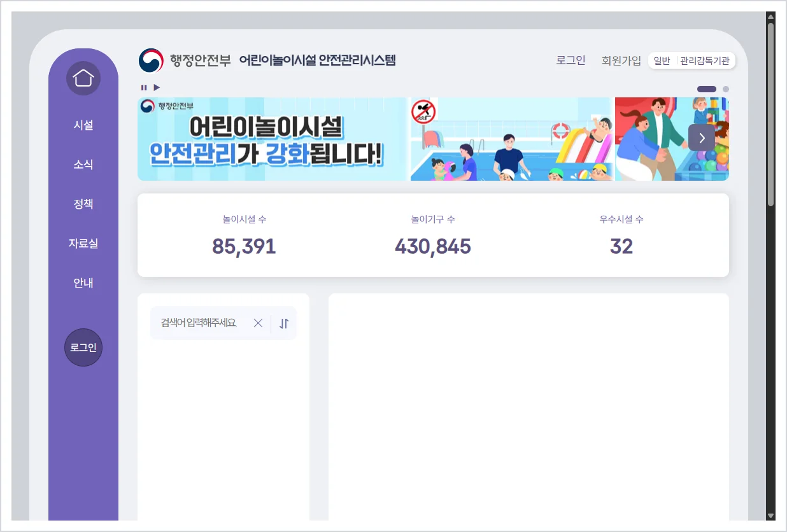Open the 안내 sidebar menu
The image size is (787, 532).
click(83, 283)
